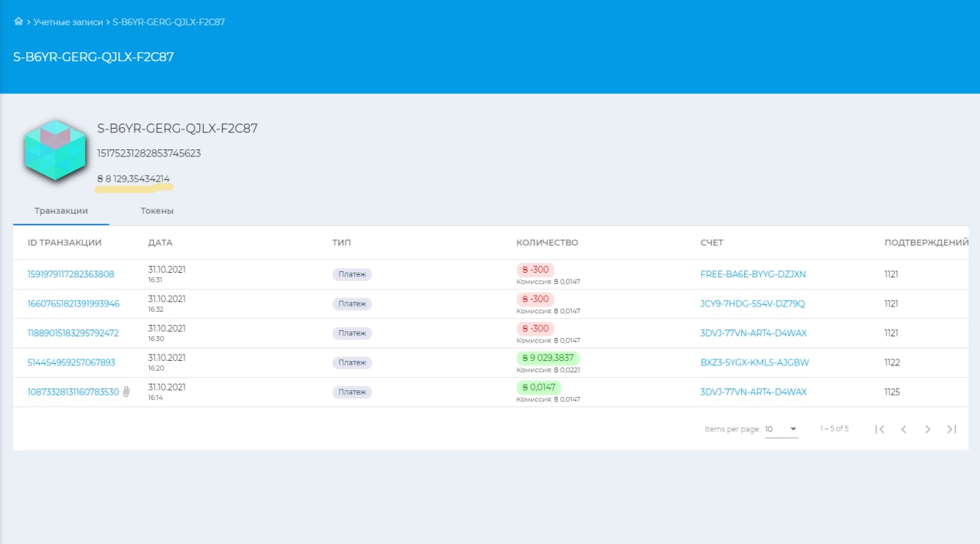The height and width of the screenshot is (544, 980).
Task: Click the -300 amount in 16:32 row
Action: 535,299
